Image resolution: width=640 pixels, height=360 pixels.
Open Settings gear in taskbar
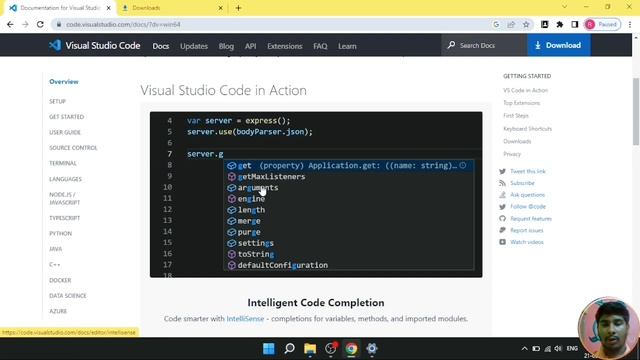tap(372, 349)
